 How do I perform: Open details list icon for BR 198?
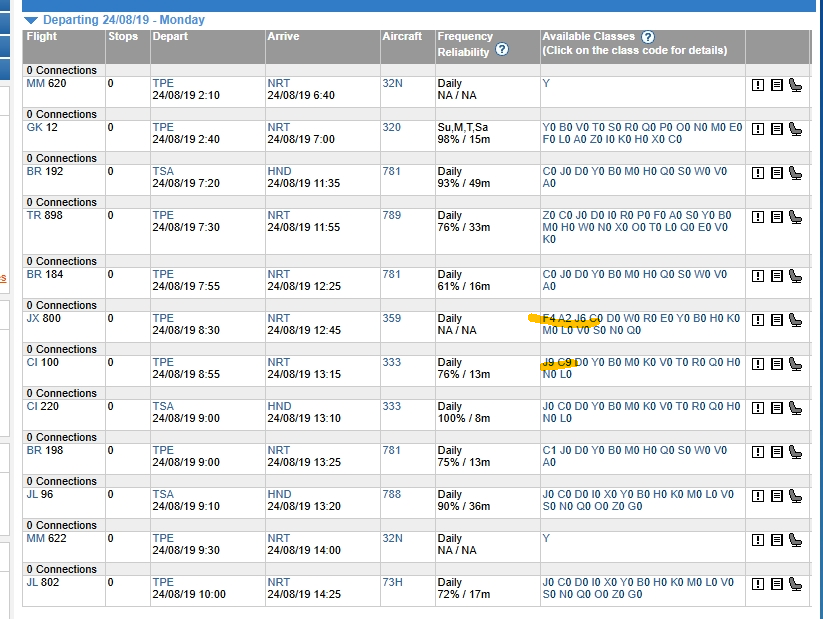(x=777, y=452)
